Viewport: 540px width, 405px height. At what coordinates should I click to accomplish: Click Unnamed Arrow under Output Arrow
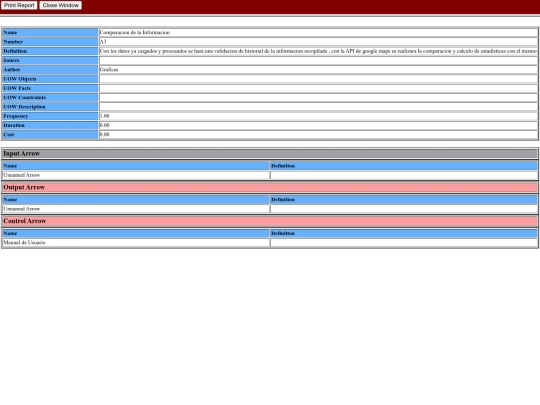[22, 209]
